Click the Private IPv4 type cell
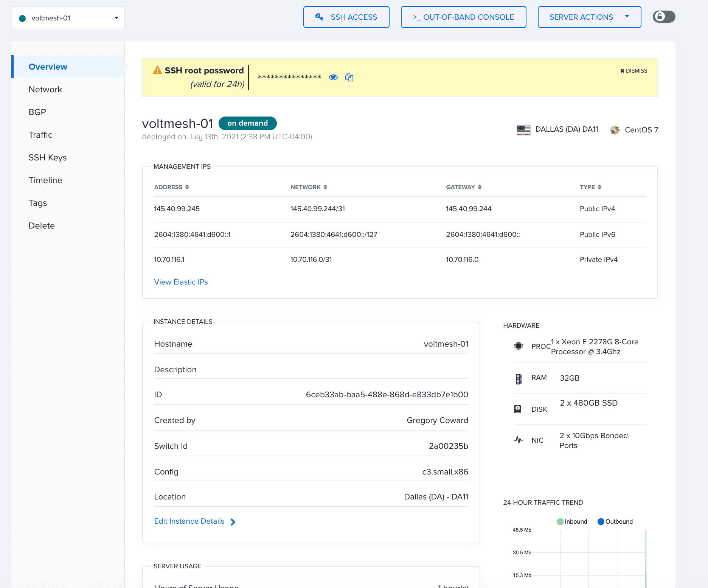The width and height of the screenshot is (708, 588). tap(599, 260)
